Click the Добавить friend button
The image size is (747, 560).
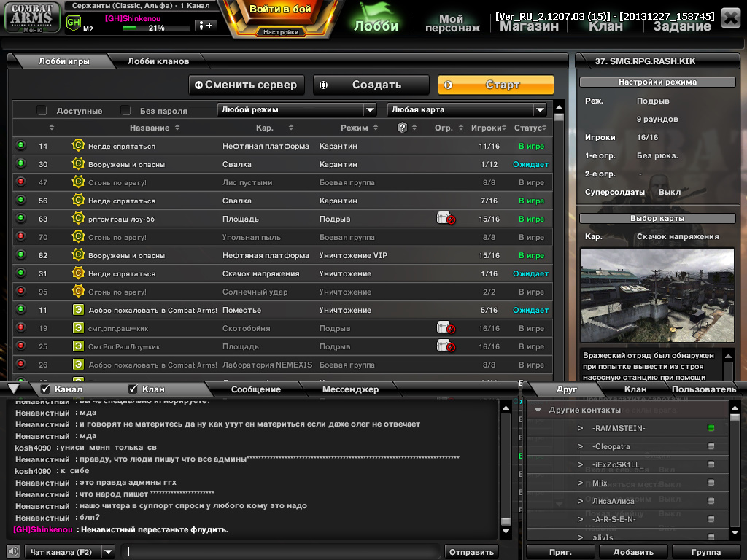[x=633, y=552]
